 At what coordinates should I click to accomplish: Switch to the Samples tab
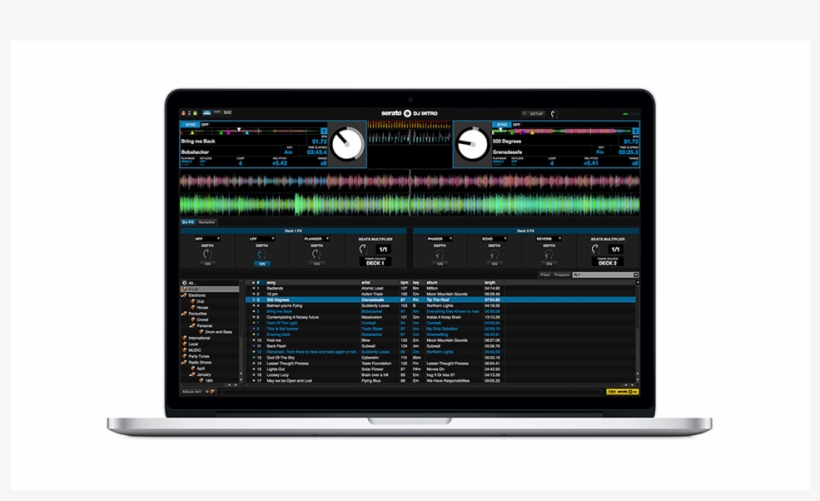[x=207, y=222]
